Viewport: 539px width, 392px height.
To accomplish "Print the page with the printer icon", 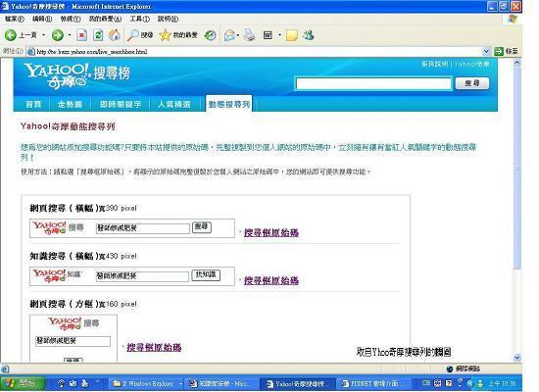I will tap(250, 35).
